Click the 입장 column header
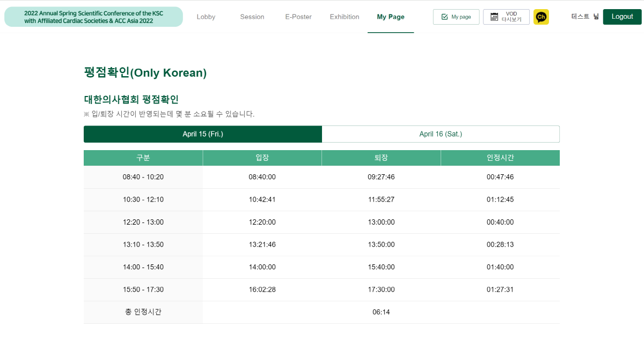 [262, 158]
